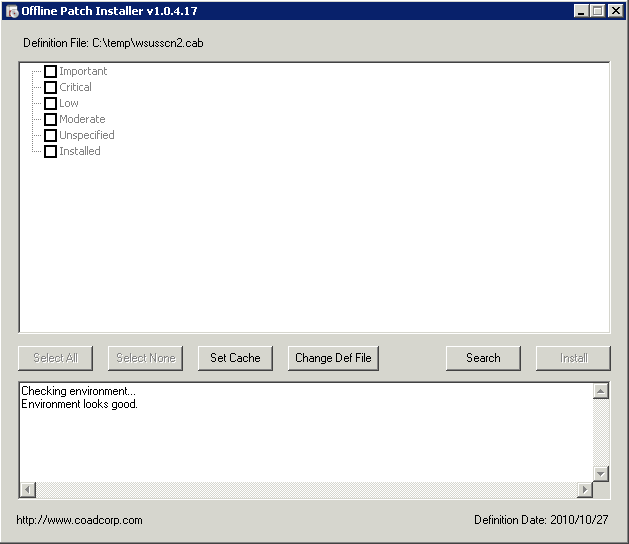Click the log scroll right arrow
Image resolution: width=629 pixels, height=544 pixels.
585,490
